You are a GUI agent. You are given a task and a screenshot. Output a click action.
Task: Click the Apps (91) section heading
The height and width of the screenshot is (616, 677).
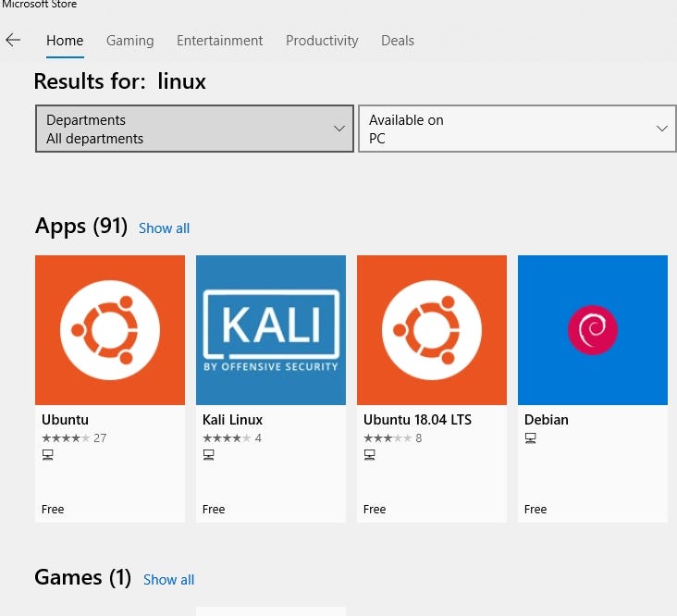pyautogui.click(x=81, y=227)
